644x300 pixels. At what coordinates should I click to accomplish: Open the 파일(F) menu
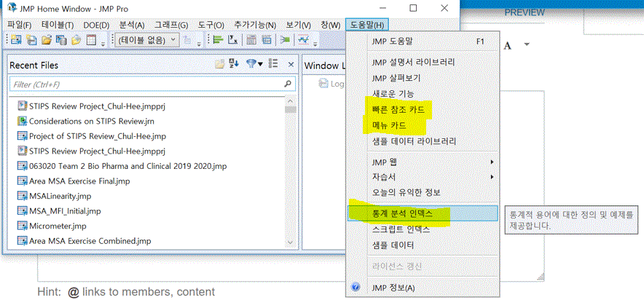point(19,25)
